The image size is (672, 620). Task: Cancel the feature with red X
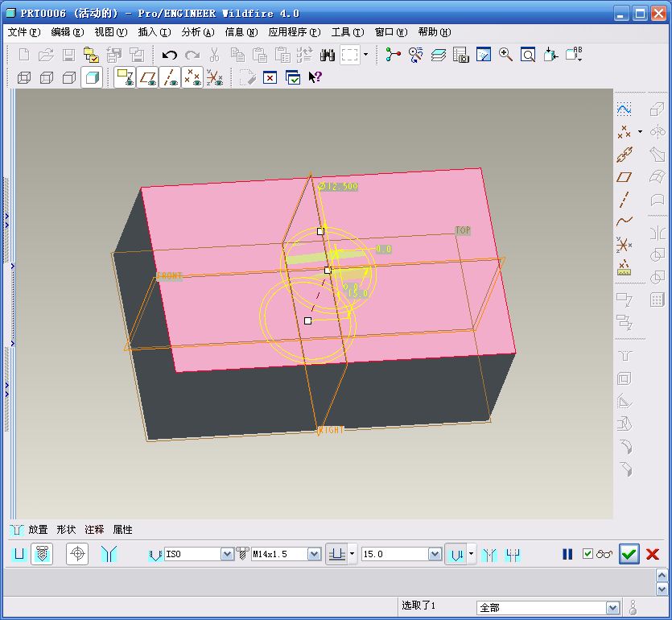(653, 555)
